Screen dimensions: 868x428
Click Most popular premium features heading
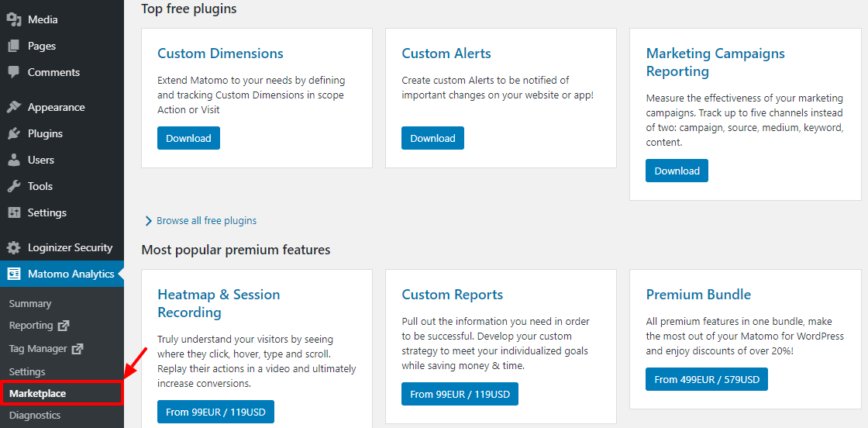pos(236,250)
